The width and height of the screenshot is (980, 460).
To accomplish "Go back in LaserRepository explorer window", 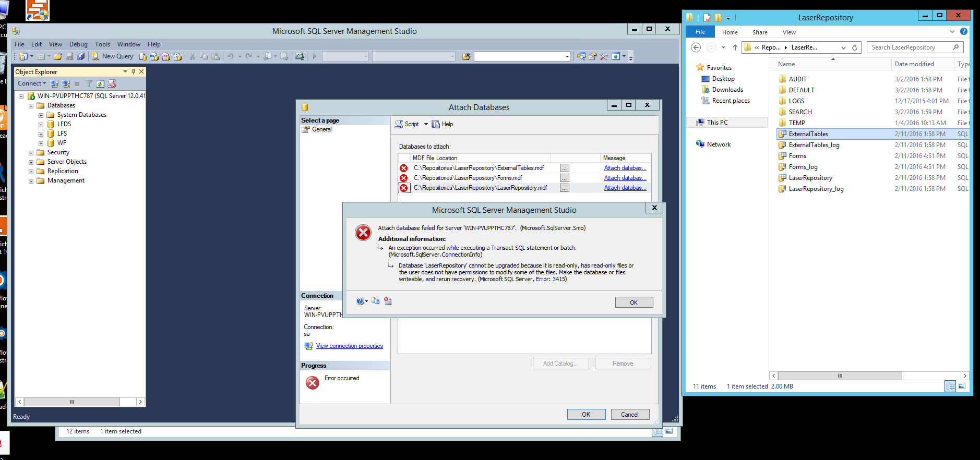I will [696, 47].
